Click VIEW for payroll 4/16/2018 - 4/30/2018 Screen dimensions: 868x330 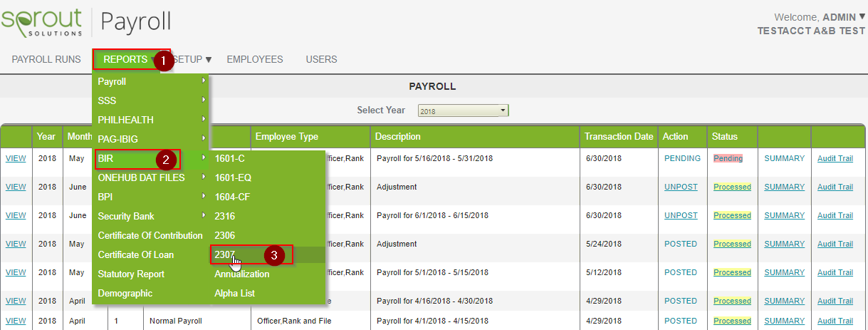pyautogui.click(x=16, y=301)
